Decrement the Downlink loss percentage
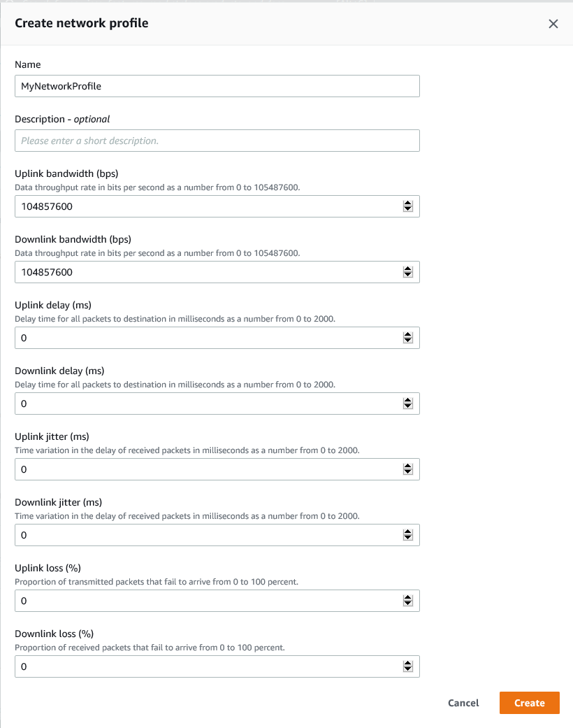Viewport: 573px width, 728px height. click(x=408, y=669)
